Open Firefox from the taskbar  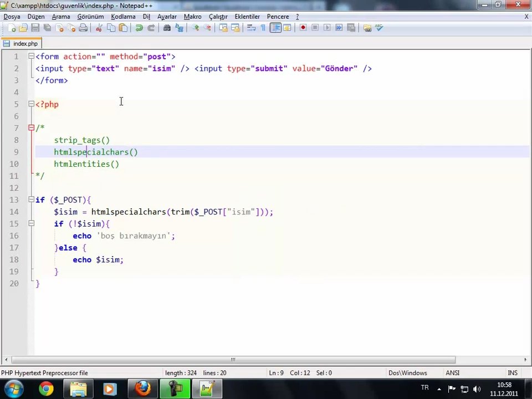143,389
